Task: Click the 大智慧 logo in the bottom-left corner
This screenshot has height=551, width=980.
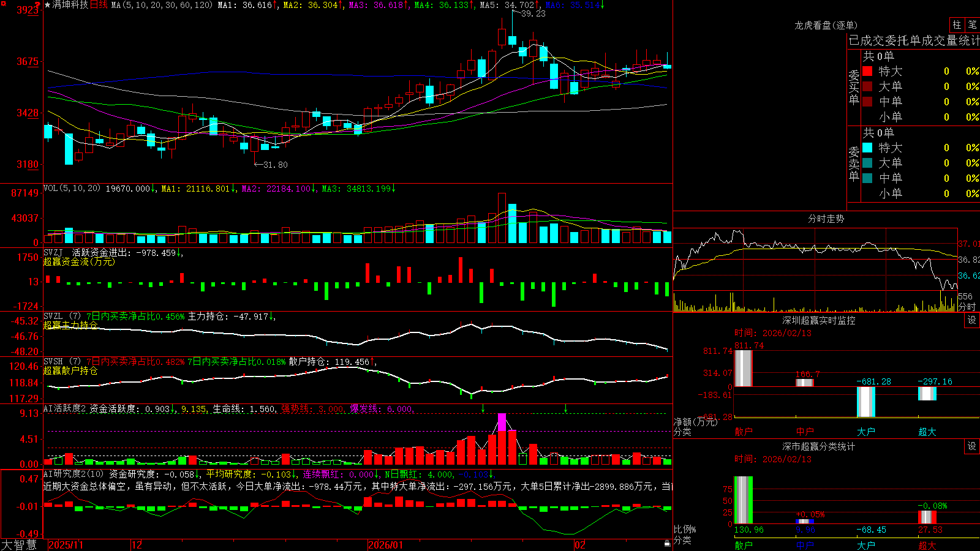Action: pos(20,545)
